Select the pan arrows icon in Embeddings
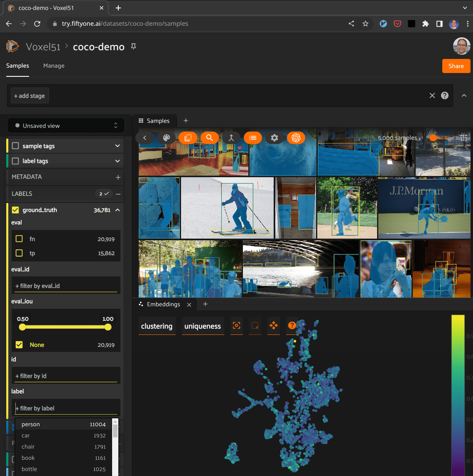 (273, 326)
